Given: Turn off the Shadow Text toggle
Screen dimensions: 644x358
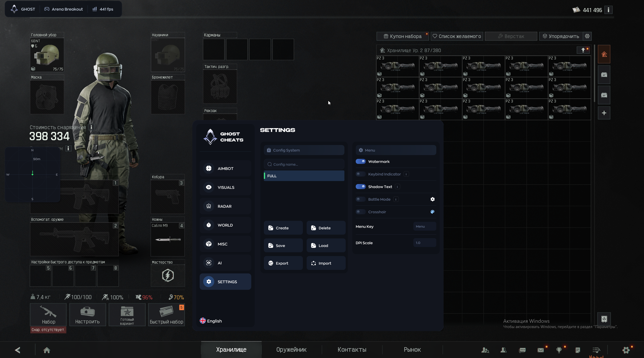Looking at the screenshot, I should pyautogui.click(x=361, y=187).
